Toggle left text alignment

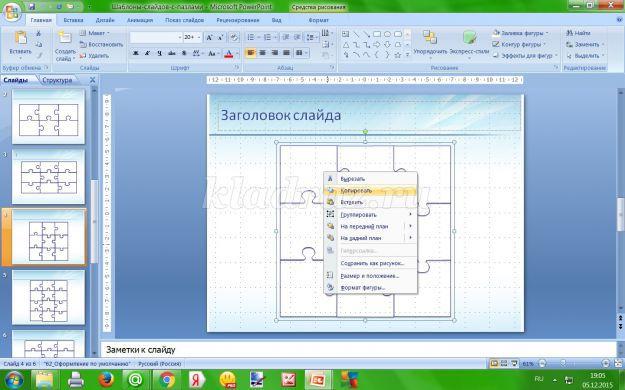250,53
